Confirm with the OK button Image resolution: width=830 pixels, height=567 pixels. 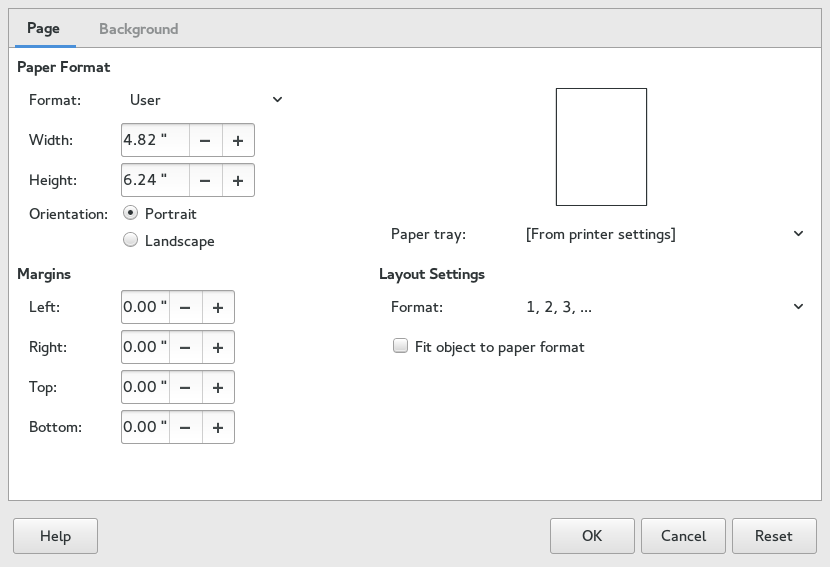coord(592,536)
